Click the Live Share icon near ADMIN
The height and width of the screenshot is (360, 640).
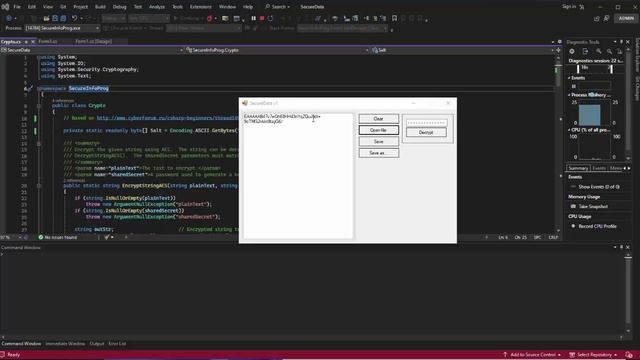597,18
